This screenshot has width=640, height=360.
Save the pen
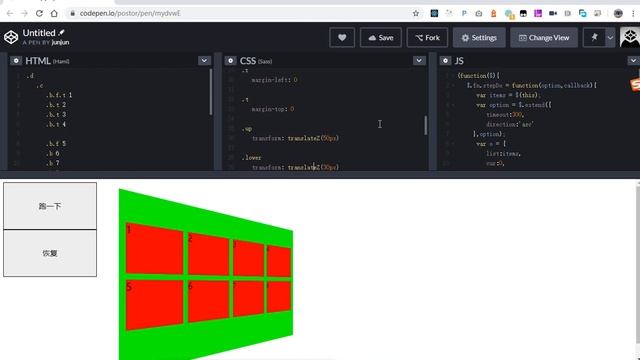coord(381,38)
